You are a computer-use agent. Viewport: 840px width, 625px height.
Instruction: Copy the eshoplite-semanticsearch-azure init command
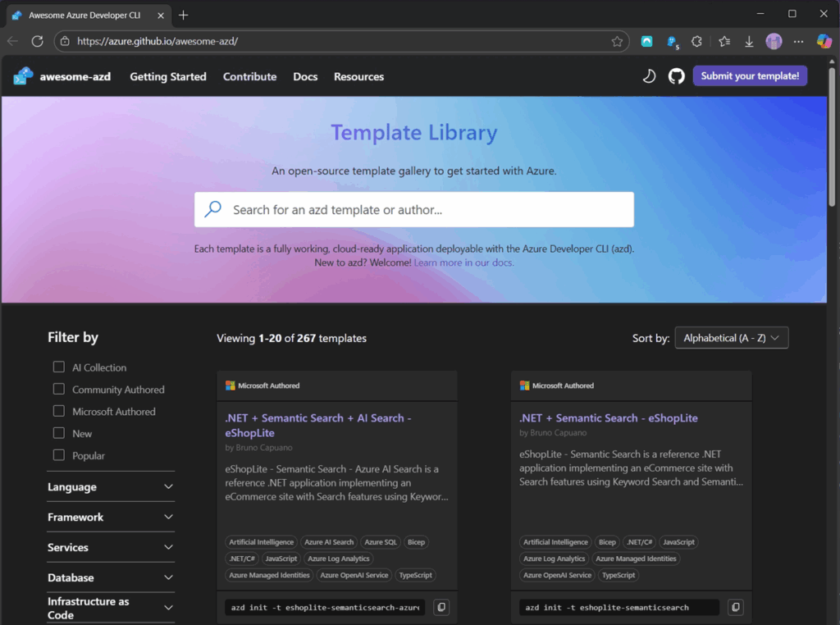pyautogui.click(x=441, y=607)
